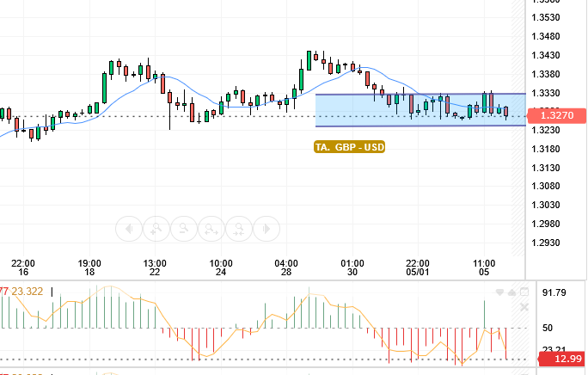The image size is (588, 375).
Task: Click the 01:00 30 time axis label
Action: pyautogui.click(x=352, y=267)
